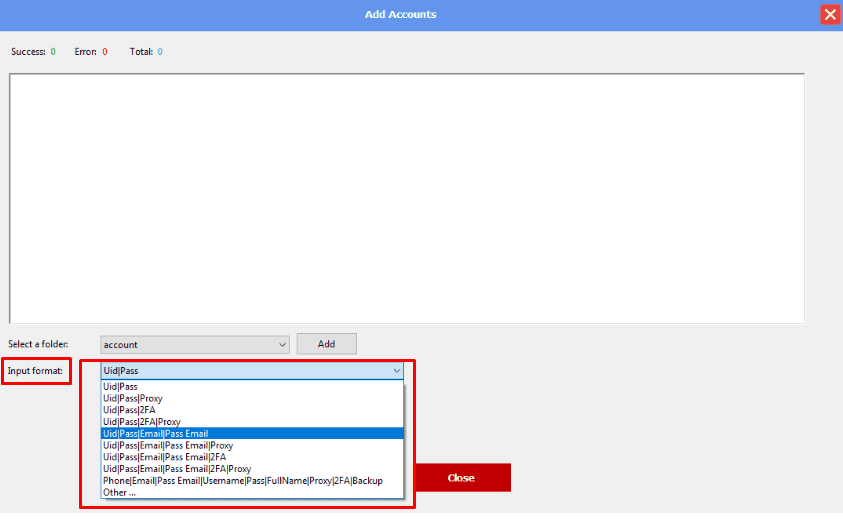Choose the first Uid|Pass list option

[x=120, y=386]
